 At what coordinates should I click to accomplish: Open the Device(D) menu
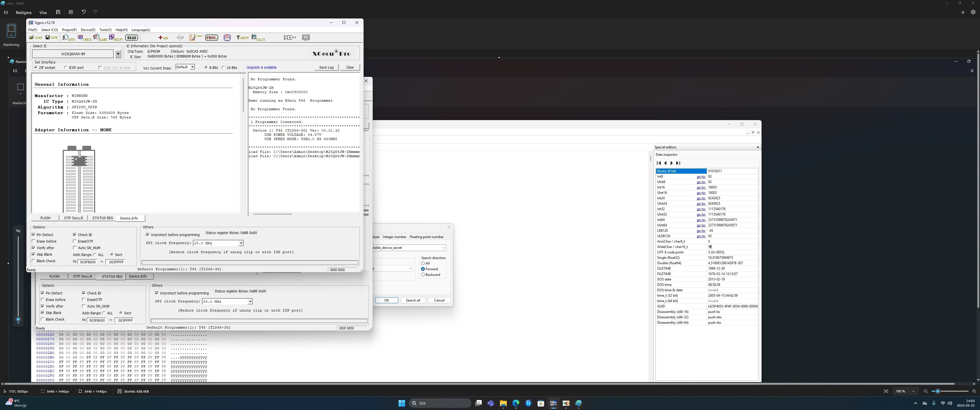88,30
